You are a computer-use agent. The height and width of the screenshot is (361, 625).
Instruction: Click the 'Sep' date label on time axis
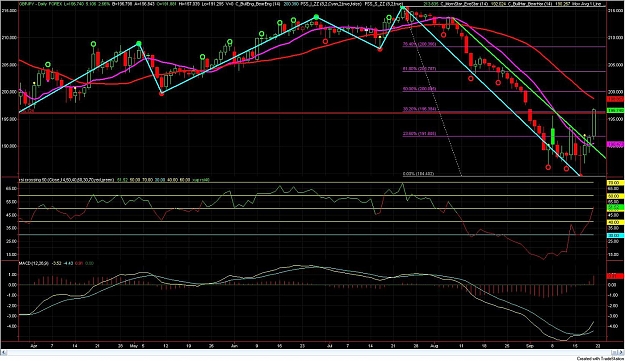pos(529,346)
